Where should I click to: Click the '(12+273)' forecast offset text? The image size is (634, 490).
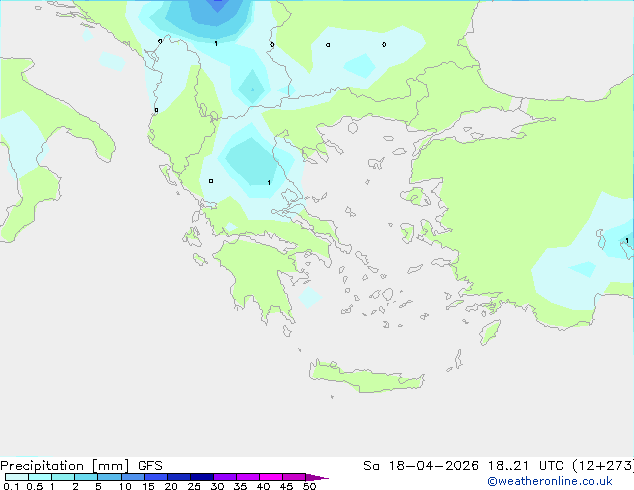603,466
